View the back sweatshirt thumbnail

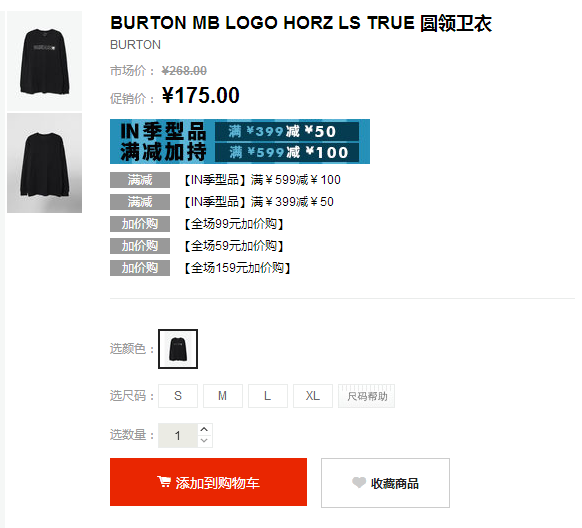pos(45,163)
